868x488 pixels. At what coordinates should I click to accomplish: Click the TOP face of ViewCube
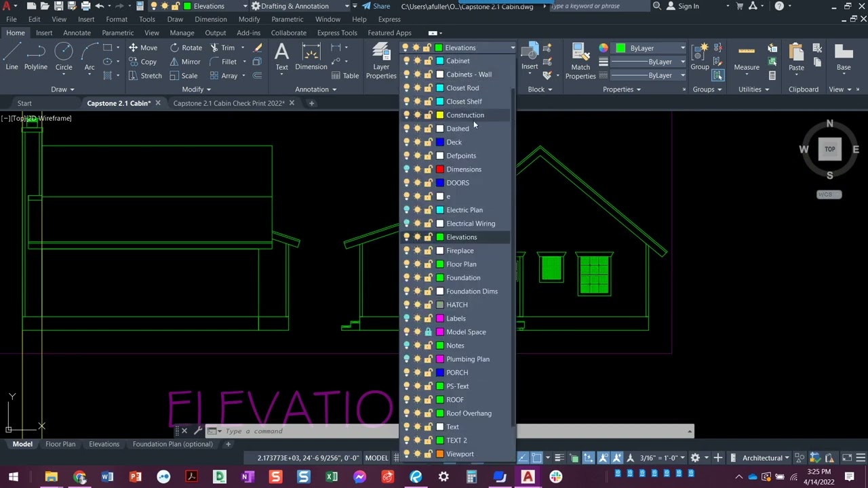coord(829,149)
